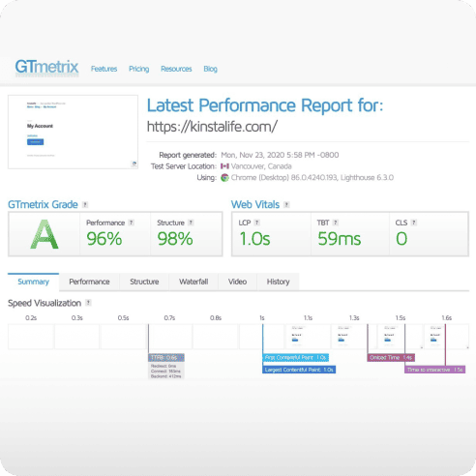
Task: Switch to the Structure tab
Action: point(144,282)
